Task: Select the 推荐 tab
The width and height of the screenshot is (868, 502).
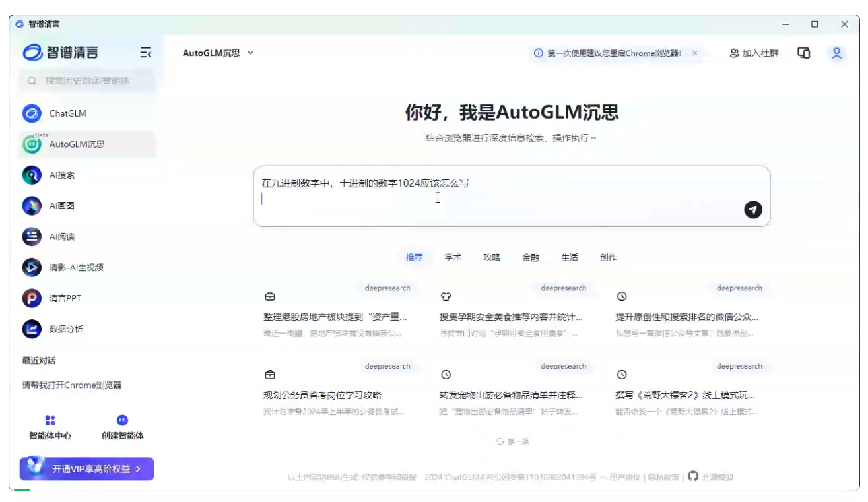Action: (x=414, y=257)
